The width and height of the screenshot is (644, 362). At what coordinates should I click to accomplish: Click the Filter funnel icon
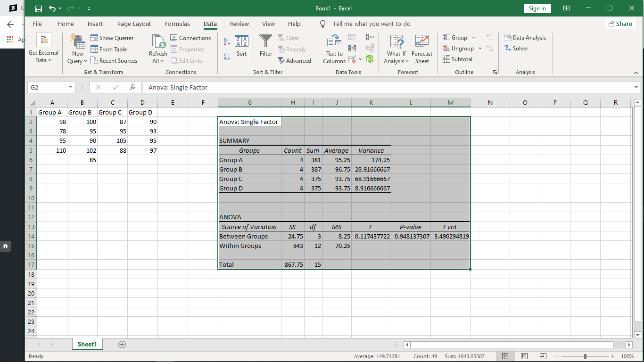tap(266, 41)
